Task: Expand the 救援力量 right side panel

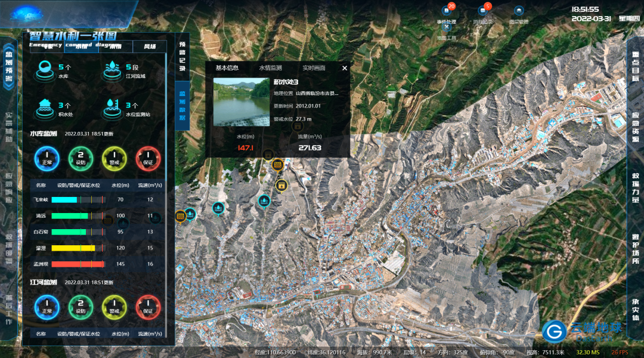Action: [635, 188]
